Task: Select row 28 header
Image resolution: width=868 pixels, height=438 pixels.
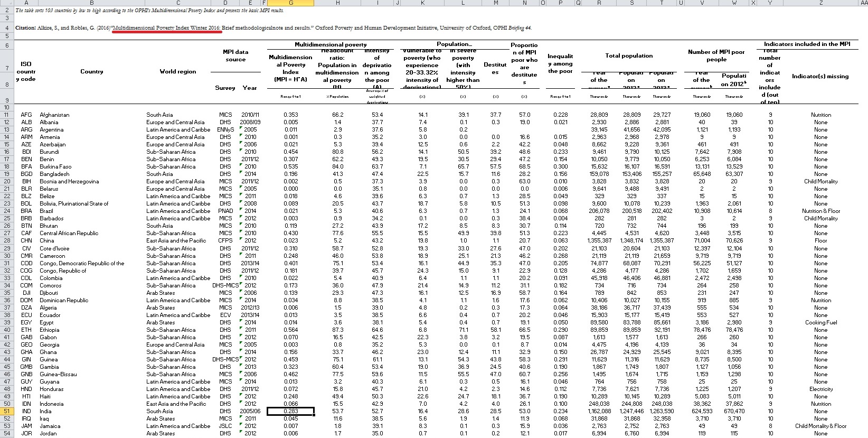Action: (x=7, y=240)
